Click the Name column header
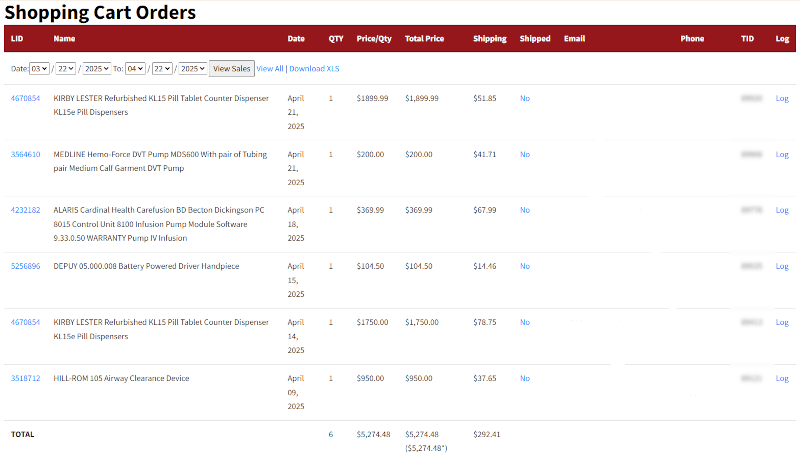Viewport: 800px width, 458px height. tap(64, 38)
